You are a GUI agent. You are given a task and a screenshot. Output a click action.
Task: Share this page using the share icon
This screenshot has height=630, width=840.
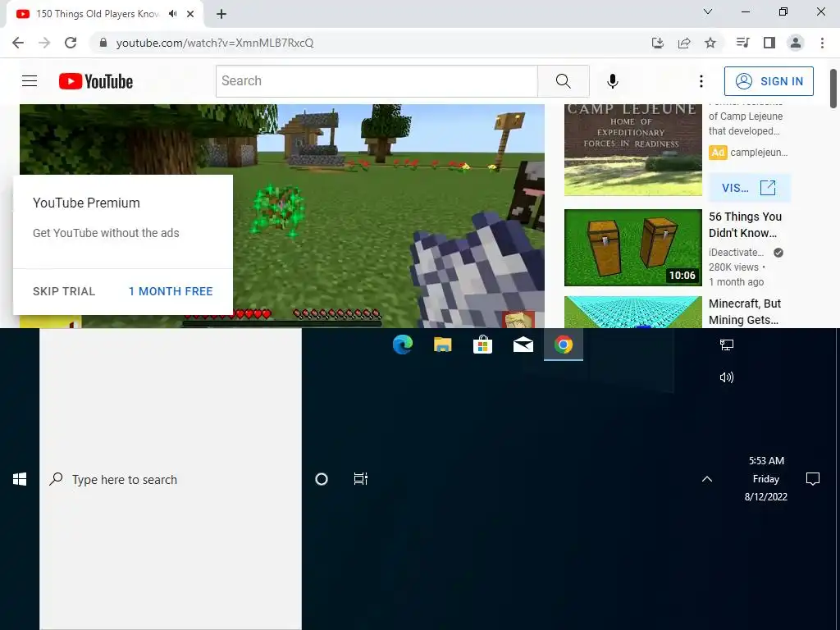pos(684,43)
